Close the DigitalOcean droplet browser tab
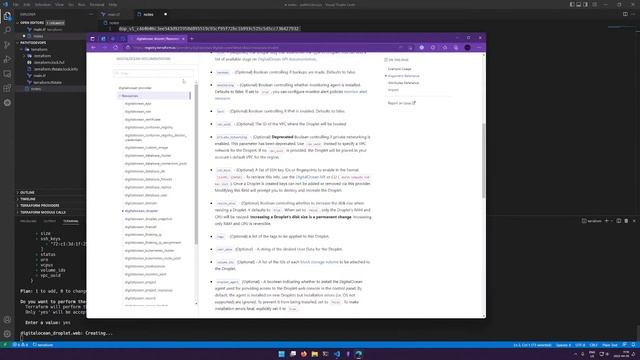Screen dimensions: 640x360 tap(183, 39)
